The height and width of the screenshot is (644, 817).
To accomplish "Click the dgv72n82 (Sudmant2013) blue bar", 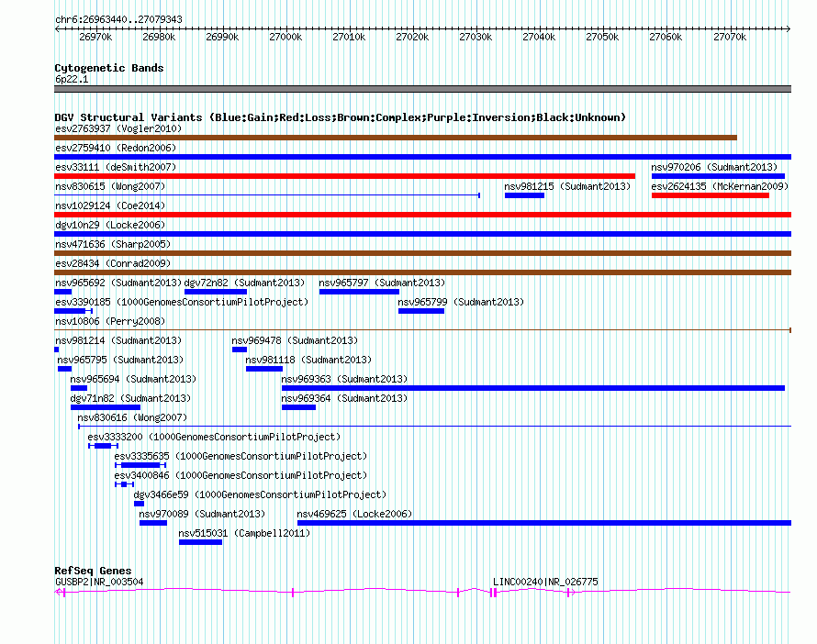I will [x=215, y=292].
